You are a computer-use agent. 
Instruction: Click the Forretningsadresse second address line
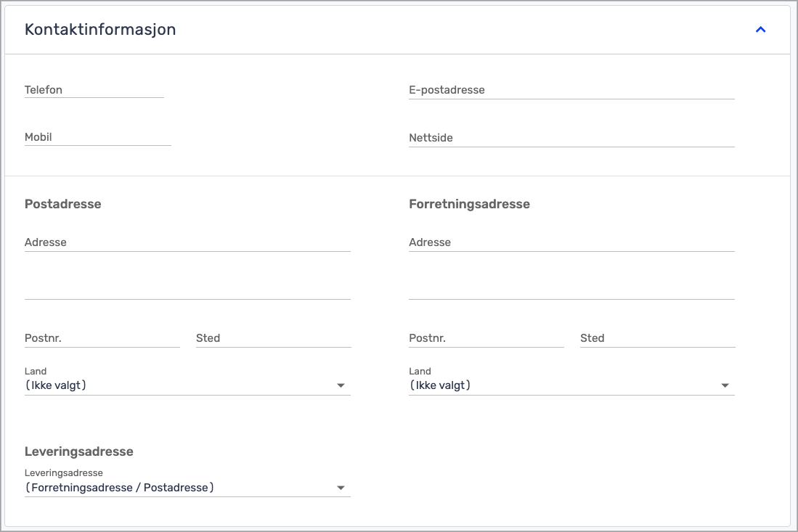(571, 289)
